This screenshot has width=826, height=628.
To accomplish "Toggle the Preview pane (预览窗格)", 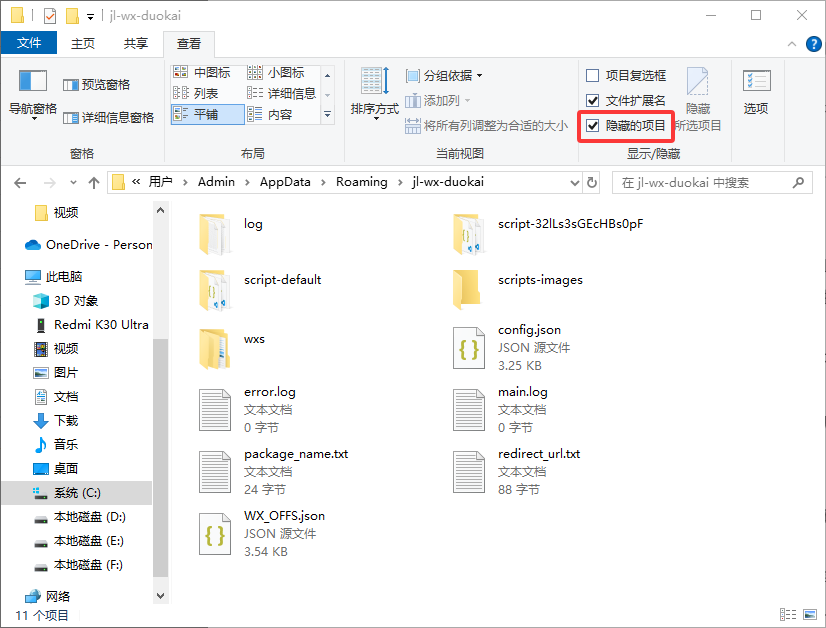I will coord(96,84).
